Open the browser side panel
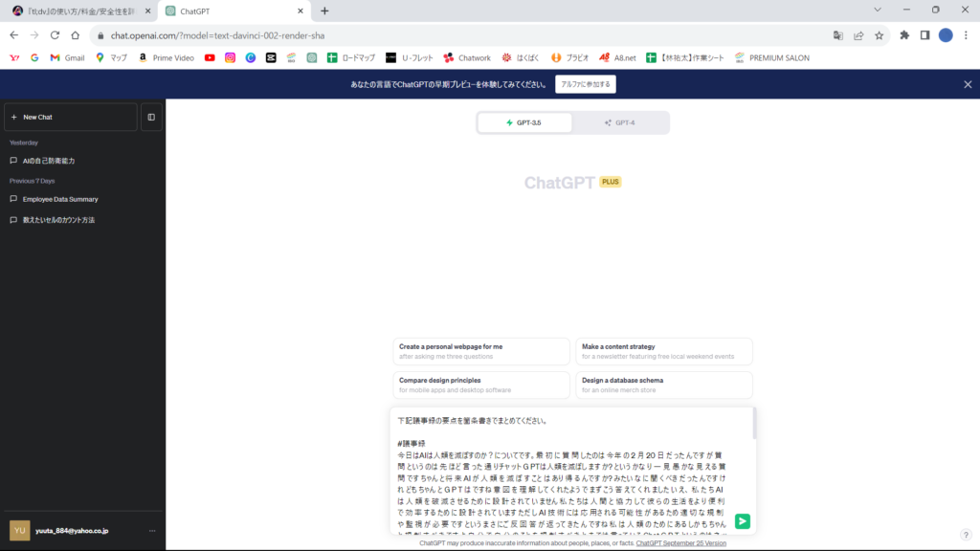The height and width of the screenshot is (551, 980). 925,35
